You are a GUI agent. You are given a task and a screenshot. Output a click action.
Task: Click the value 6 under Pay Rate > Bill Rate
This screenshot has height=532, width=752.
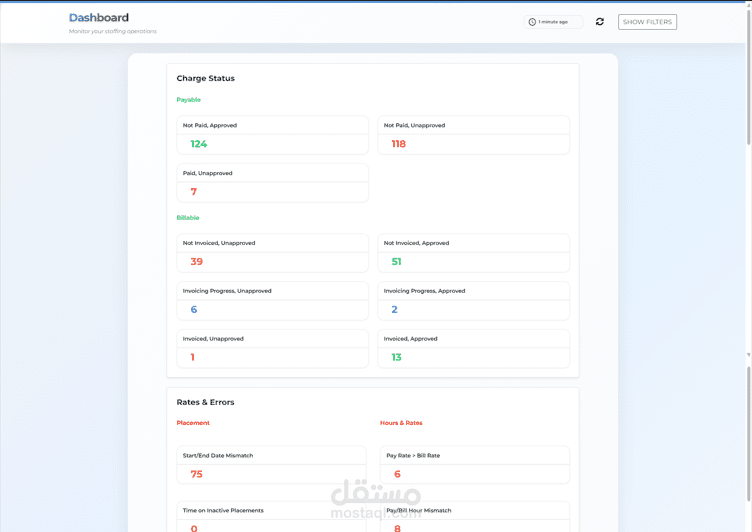click(397, 474)
